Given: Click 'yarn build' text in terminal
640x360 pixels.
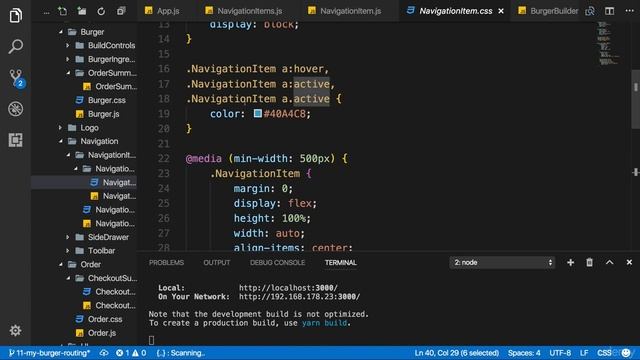Looking at the screenshot, I should 324,323.
